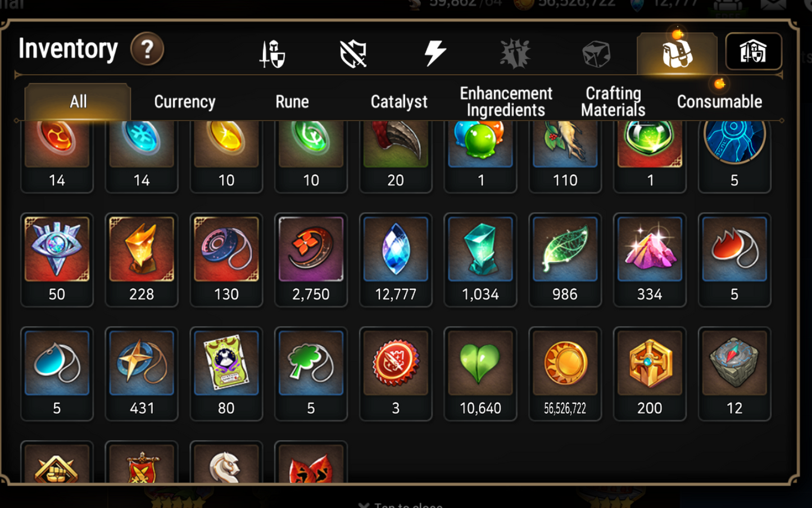Open the Enhancement Ingredients tab
This screenshot has height=508, width=812.
tap(506, 102)
